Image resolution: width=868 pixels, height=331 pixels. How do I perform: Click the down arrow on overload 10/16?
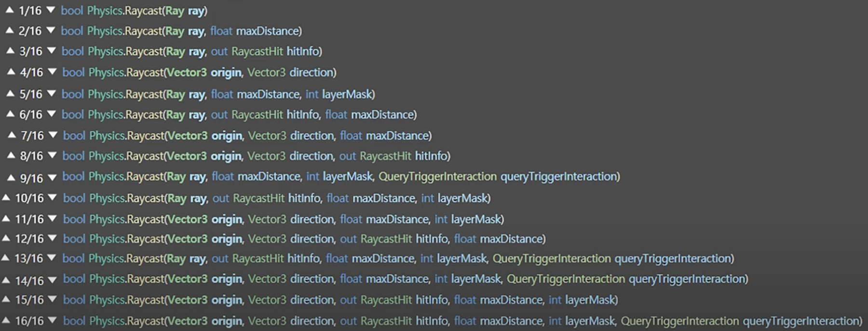53,197
